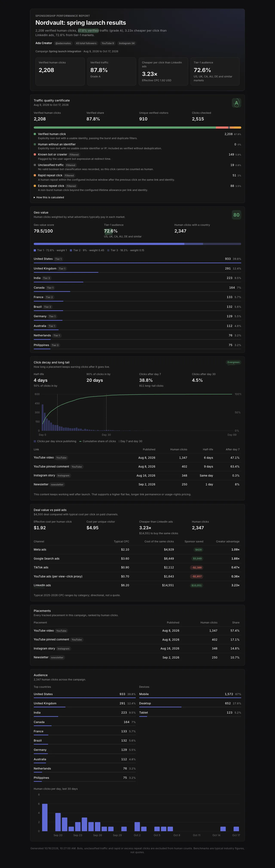Click the $429 badge in Meta ads row
This screenshot has height=868, width=275.
(x=199, y=549)
